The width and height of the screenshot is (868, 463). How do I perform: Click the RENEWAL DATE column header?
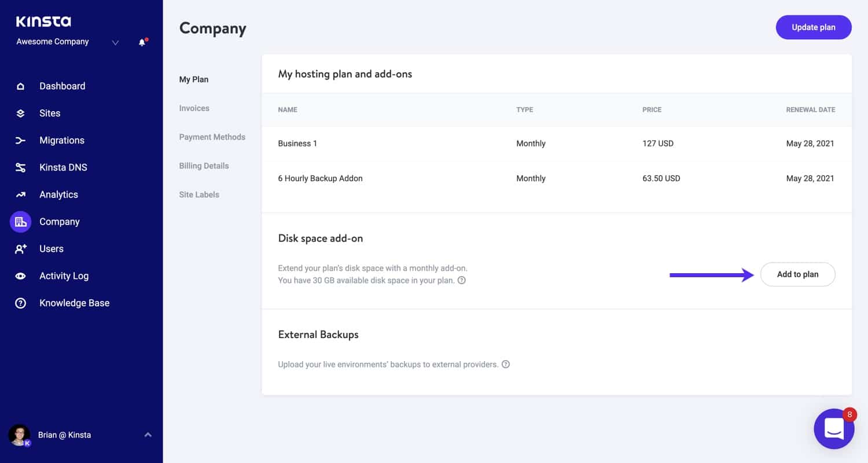pos(810,109)
